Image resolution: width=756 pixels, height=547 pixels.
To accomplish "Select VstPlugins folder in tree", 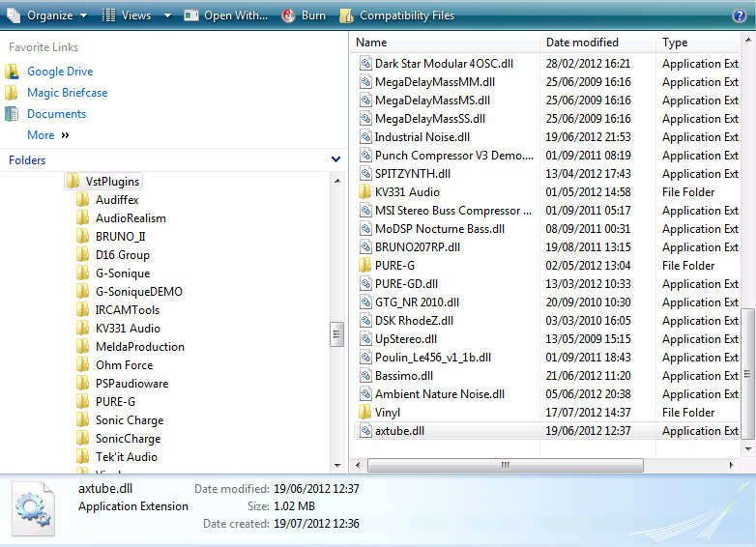I will [x=104, y=182].
